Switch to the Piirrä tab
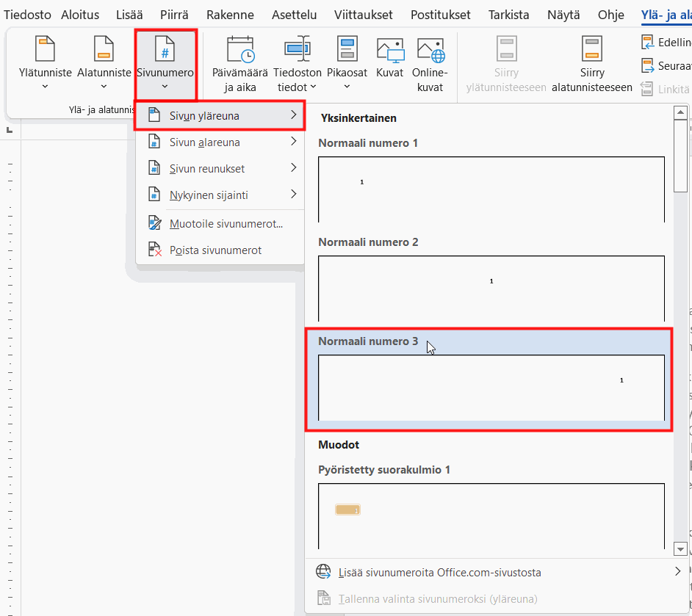Screen dimensions: 692x616 174,15
